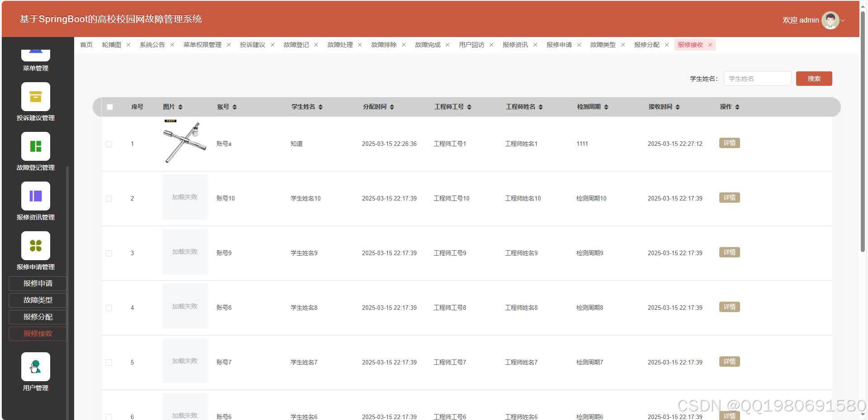Sort by 图片 column arrows
868x420 pixels.
pos(180,107)
